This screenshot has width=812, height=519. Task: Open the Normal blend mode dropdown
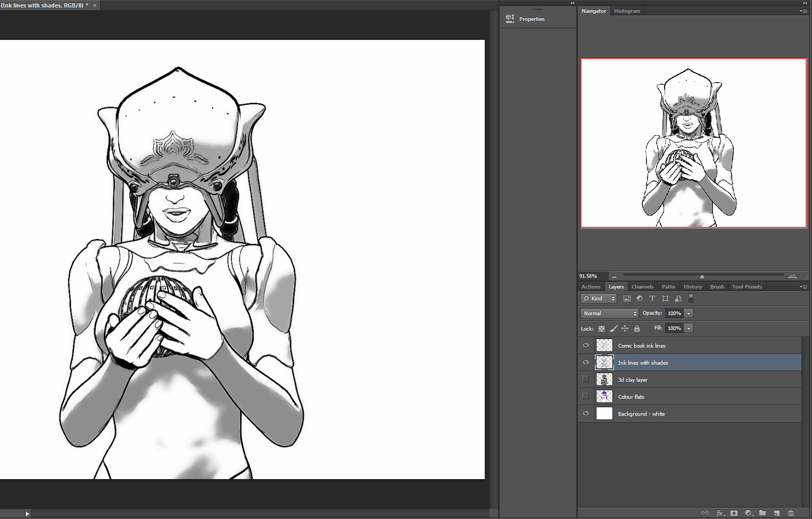[609, 314]
